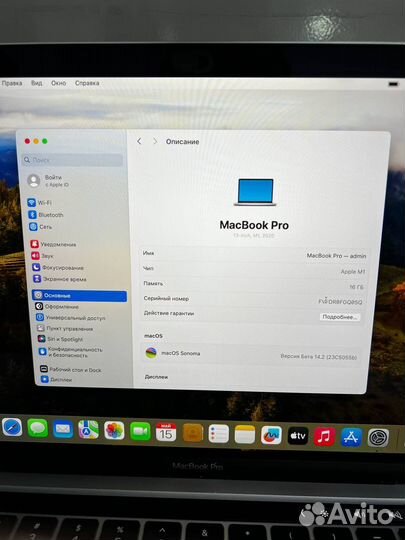Open Дисплеи in the sidebar

tap(56, 379)
